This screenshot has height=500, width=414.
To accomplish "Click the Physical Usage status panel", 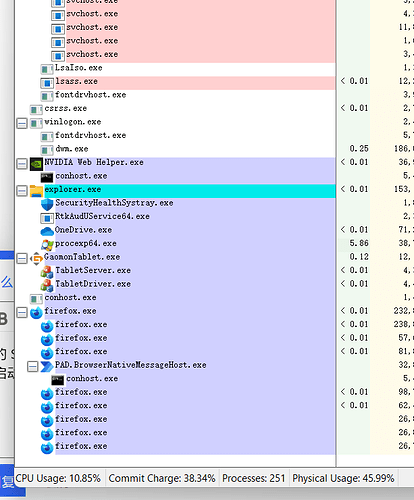I will pyautogui.click(x=343, y=478).
